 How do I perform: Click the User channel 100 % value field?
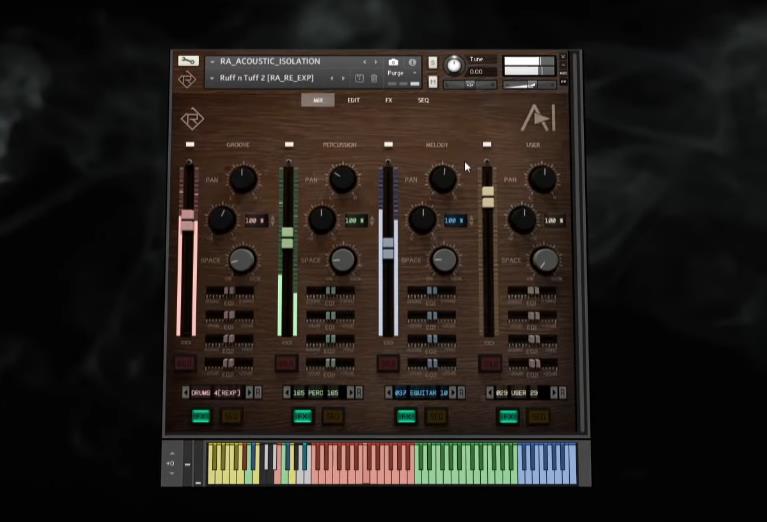coord(554,221)
